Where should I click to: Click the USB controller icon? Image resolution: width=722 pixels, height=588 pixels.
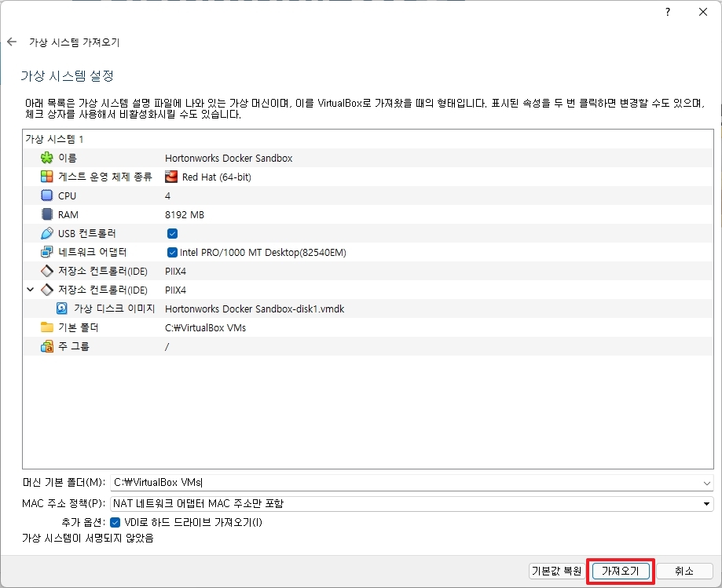46,233
